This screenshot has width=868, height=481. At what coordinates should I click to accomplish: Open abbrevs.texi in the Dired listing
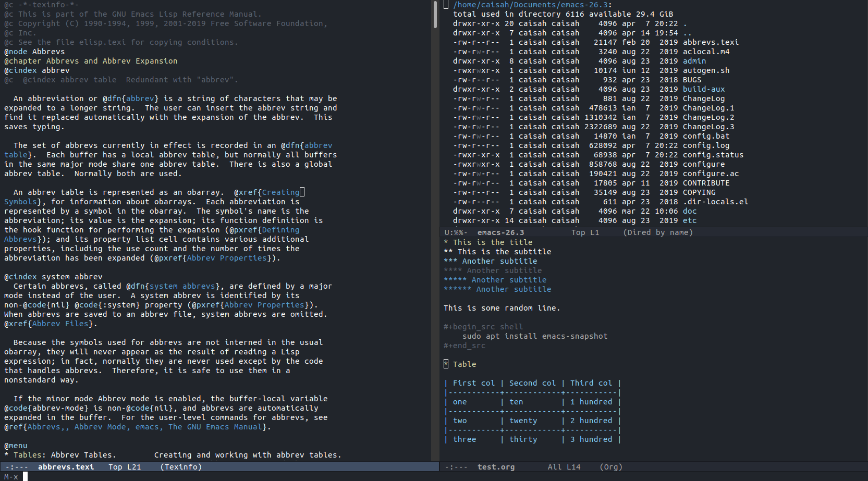click(711, 42)
